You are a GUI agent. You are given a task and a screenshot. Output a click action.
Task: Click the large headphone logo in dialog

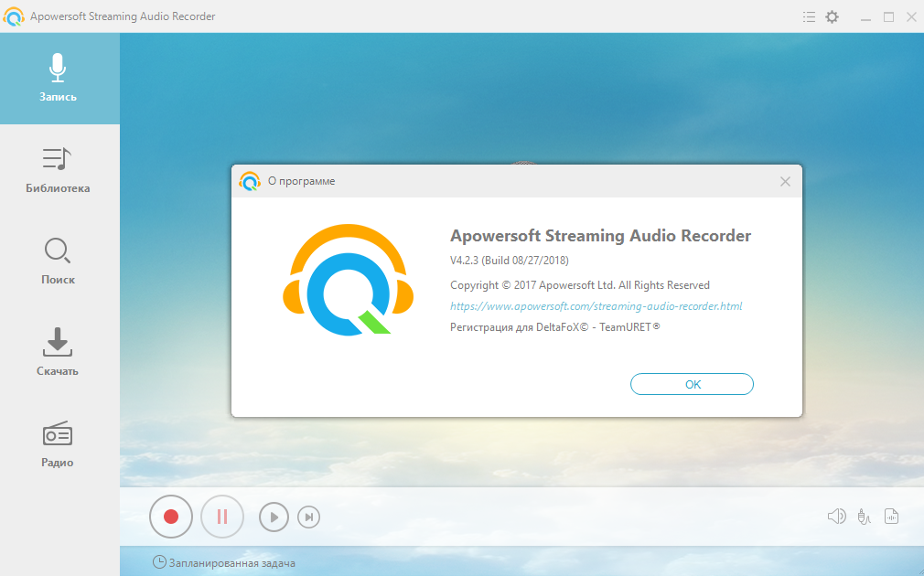tap(349, 280)
